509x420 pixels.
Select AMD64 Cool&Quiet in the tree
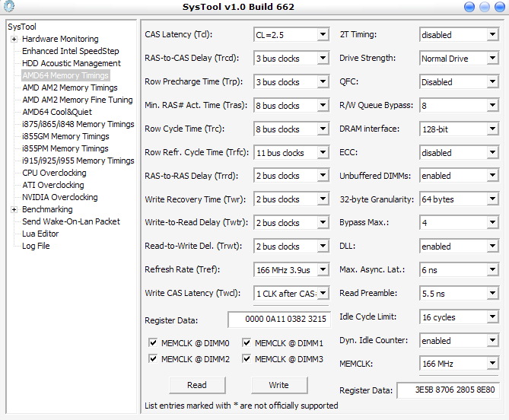(x=57, y=112)
